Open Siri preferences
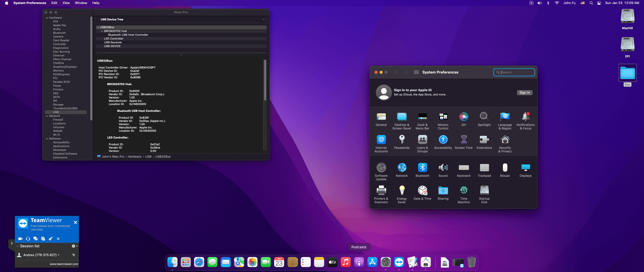644x272 pixels. pyautogui.click(x=464, y=119)
